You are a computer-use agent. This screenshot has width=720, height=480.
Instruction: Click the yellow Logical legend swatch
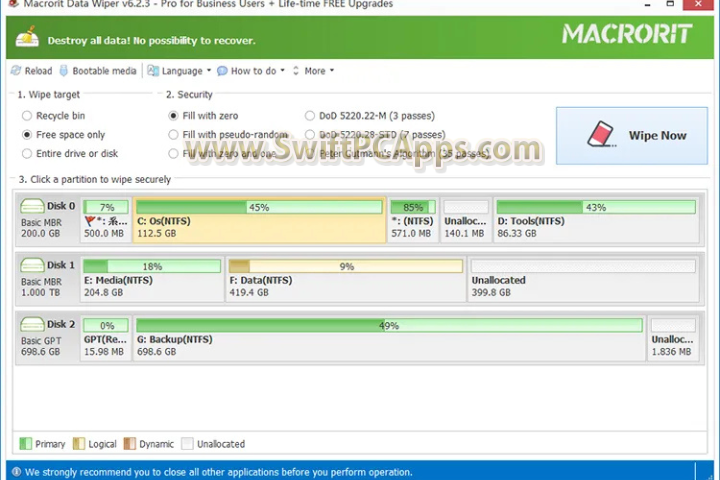pyautogui.click(x=79, y=444)
